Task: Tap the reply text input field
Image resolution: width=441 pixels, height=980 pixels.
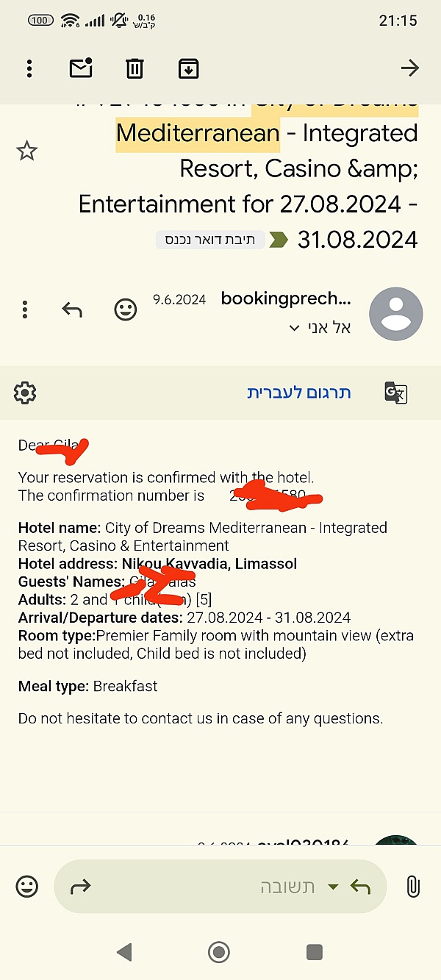Action: point(220,887)
